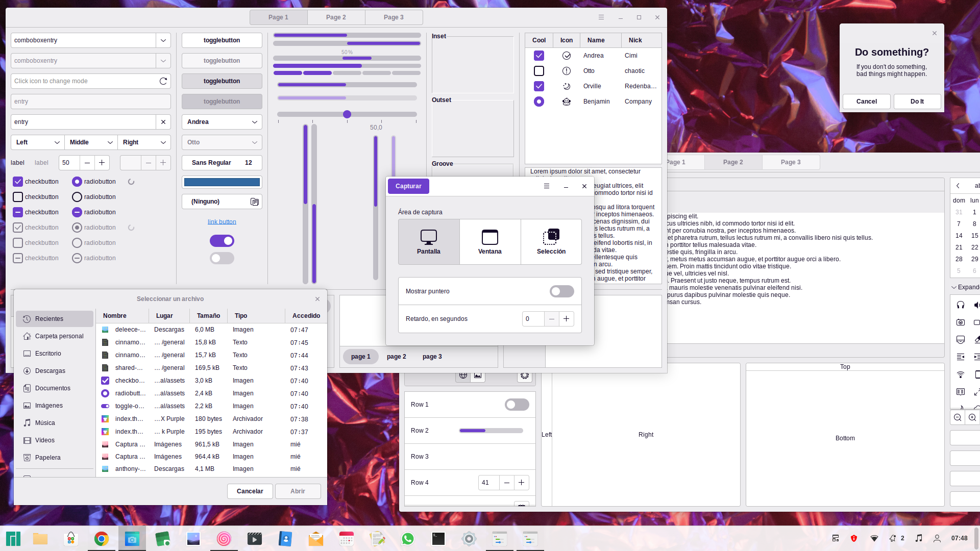Image resolution: width=980 pixels, height=551 pixels.
Task: Open the hamburger menu in Capturar window
Action: point(547,186)
